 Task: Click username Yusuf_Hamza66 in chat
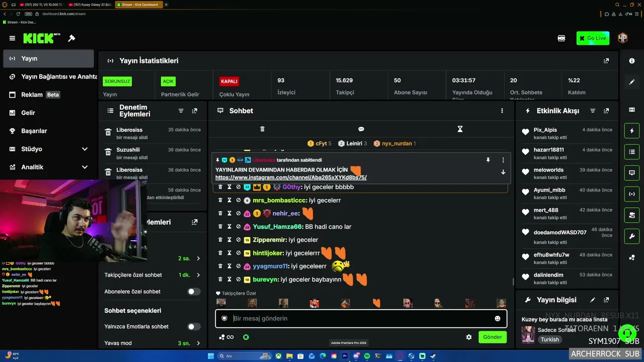(x=277, y=227)
